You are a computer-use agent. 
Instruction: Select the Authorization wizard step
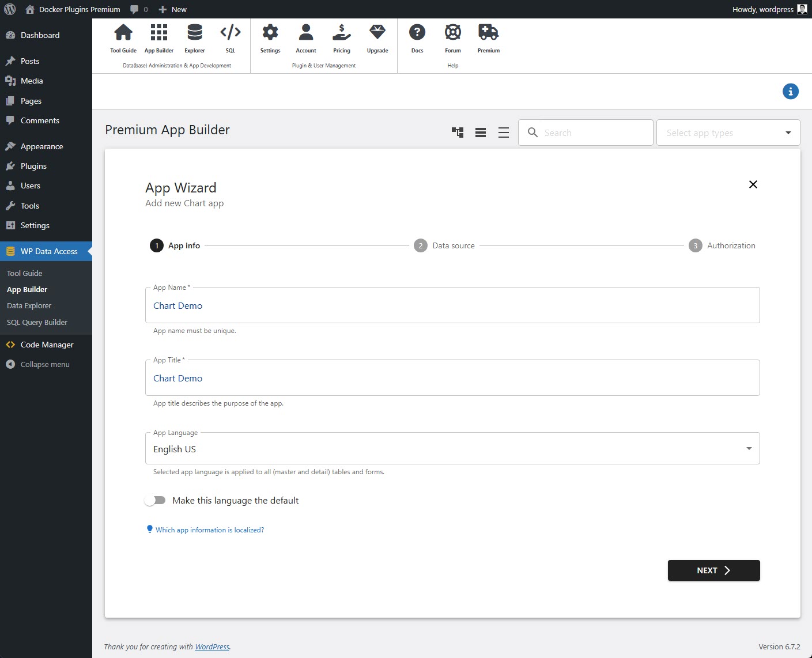722,245
